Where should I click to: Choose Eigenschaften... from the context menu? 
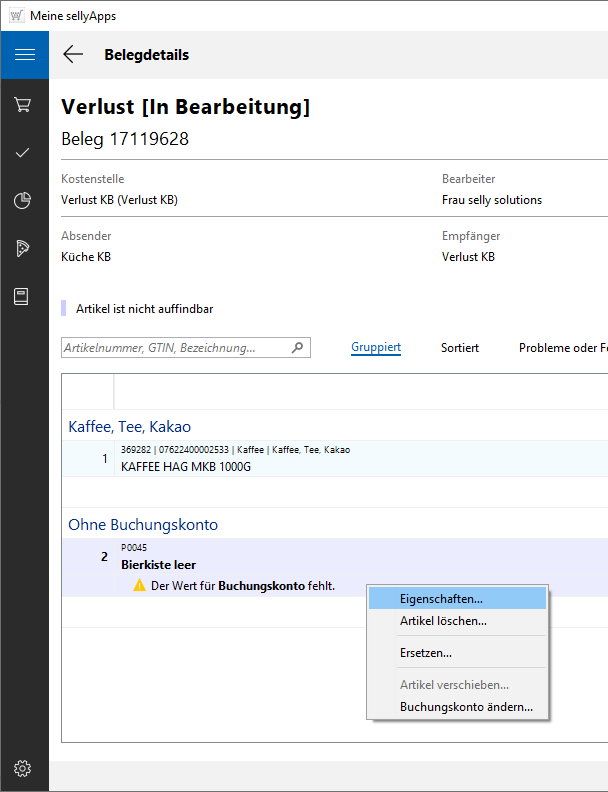441,598
